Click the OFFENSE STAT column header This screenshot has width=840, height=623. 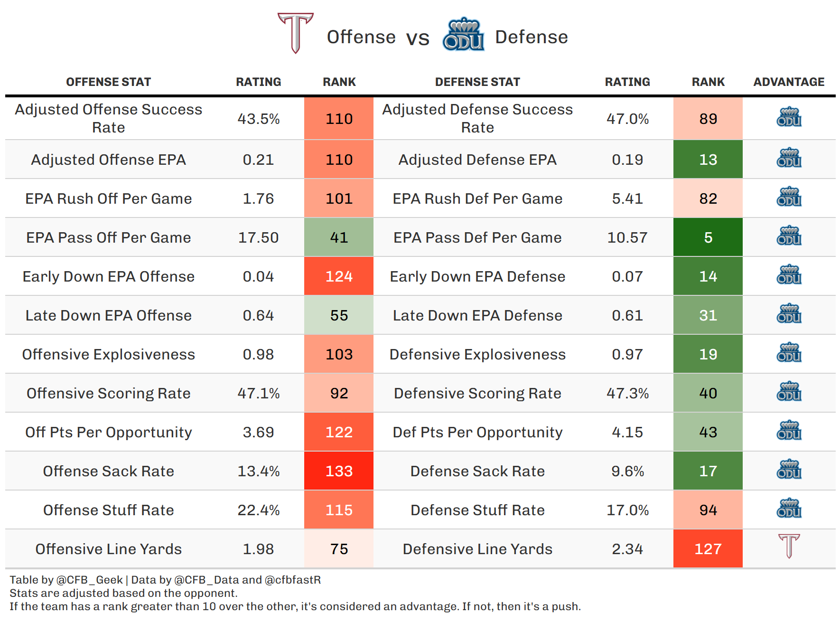tap(108, 82)
